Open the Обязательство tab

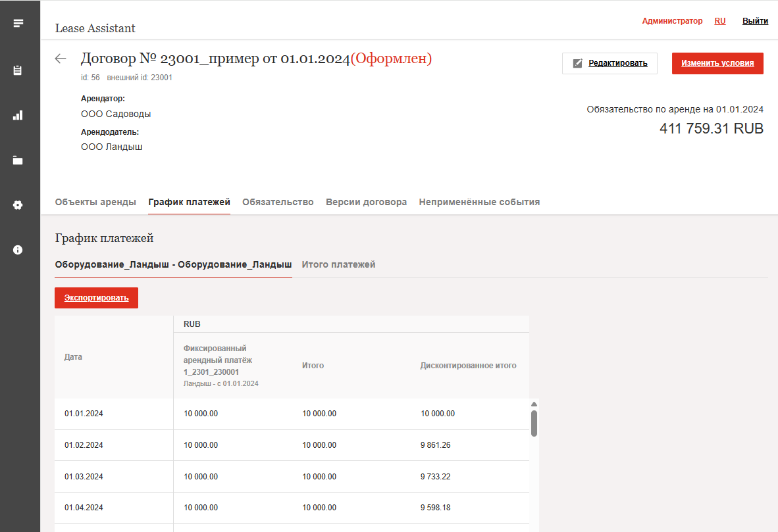click(x=278, y=202)
